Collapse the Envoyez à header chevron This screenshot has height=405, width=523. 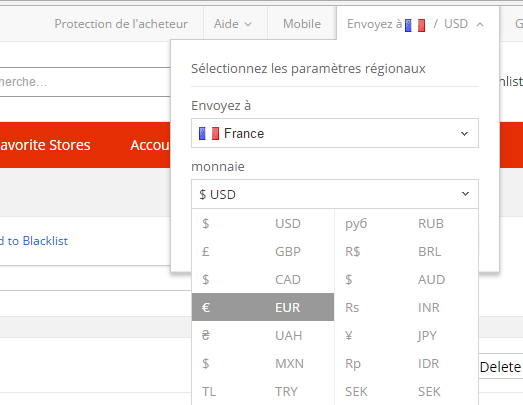tap(480, 24)
